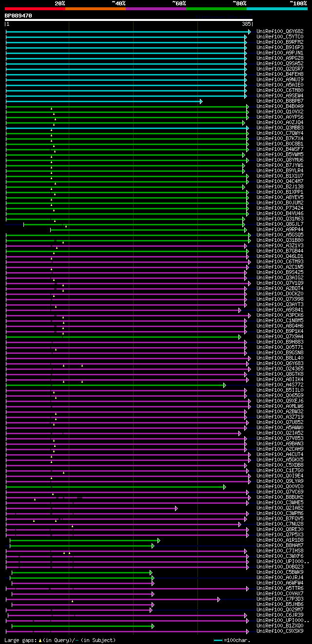Screen dimensions: 312x644
Task: Click the green alignment bar of A4S772
Action: (x=116, y=385)
